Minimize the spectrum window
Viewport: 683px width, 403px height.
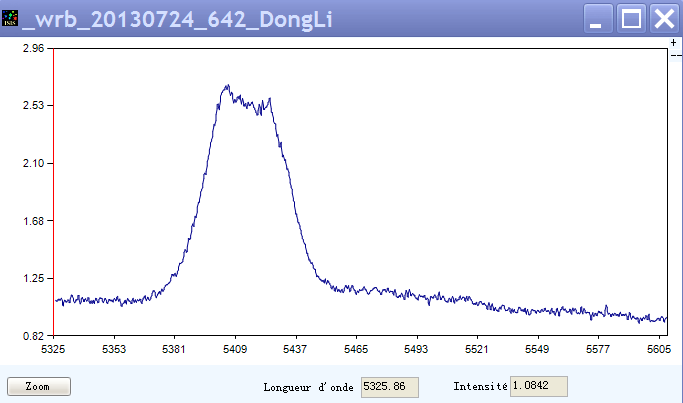(600, 18)
